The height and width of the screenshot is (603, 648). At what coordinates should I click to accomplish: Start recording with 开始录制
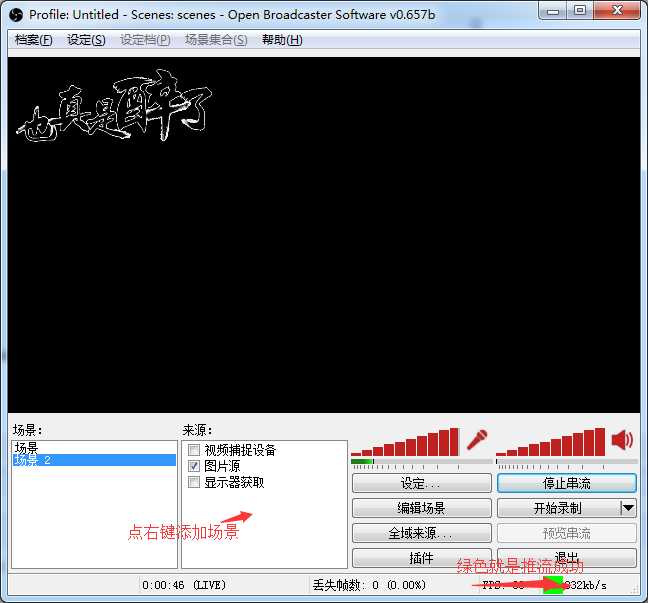click(558, 508)
